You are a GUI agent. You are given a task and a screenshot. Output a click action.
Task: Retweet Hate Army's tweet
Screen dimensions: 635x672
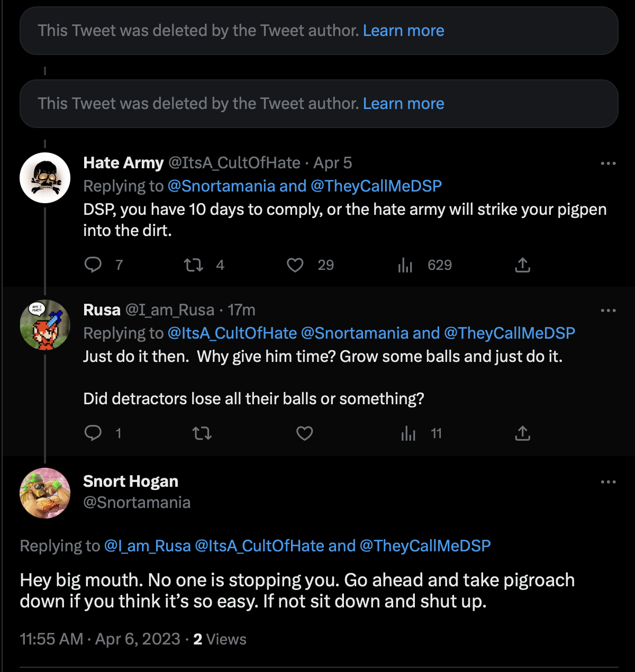[x=193, y=265]
